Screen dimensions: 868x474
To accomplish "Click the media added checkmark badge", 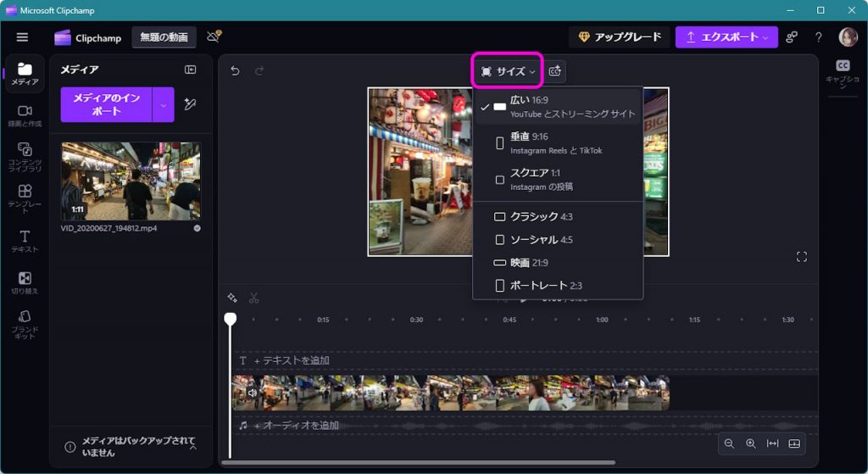I will point(197,228).
